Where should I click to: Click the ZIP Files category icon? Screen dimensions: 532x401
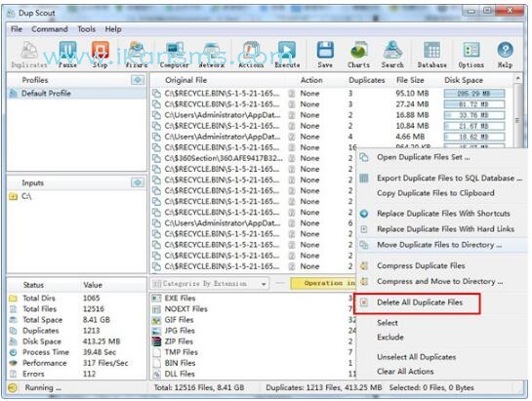coord(156,341)
